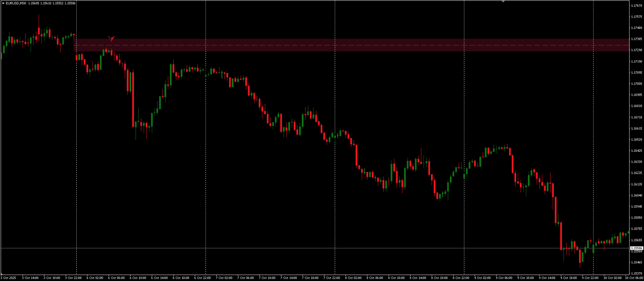Click the 3 Oct 2025 date label

(x=8, y=278)
